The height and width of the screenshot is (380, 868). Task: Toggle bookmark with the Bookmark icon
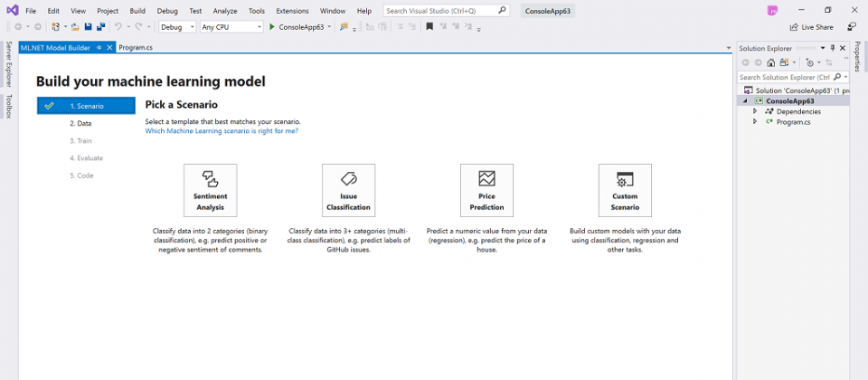429,26
